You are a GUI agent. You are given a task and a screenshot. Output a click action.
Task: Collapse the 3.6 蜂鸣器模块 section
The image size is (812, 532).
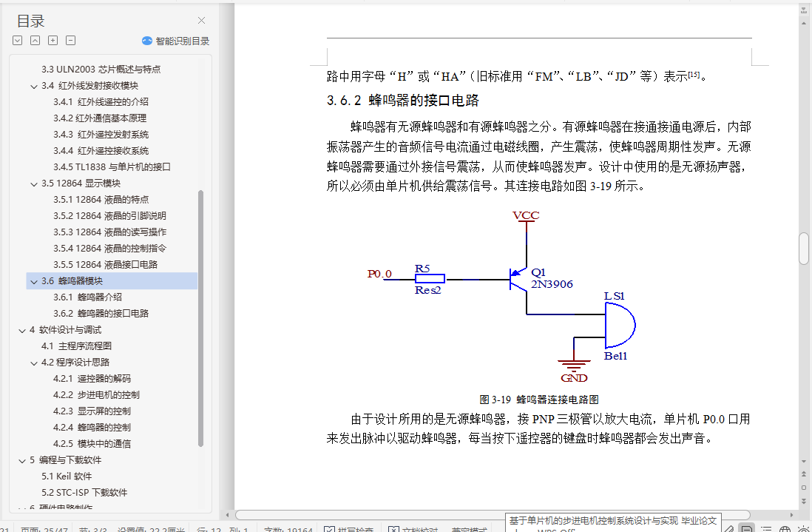[x=34, y=281]
